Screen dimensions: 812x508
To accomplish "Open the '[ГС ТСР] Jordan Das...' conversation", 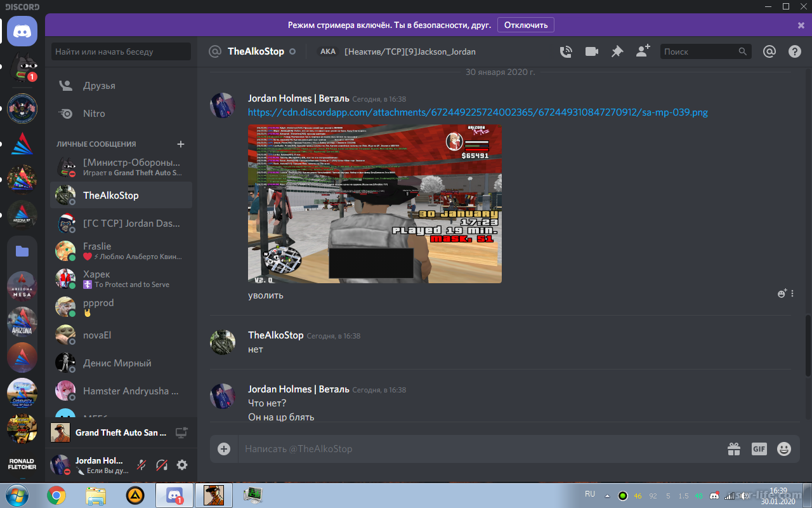I will [121, 224].
